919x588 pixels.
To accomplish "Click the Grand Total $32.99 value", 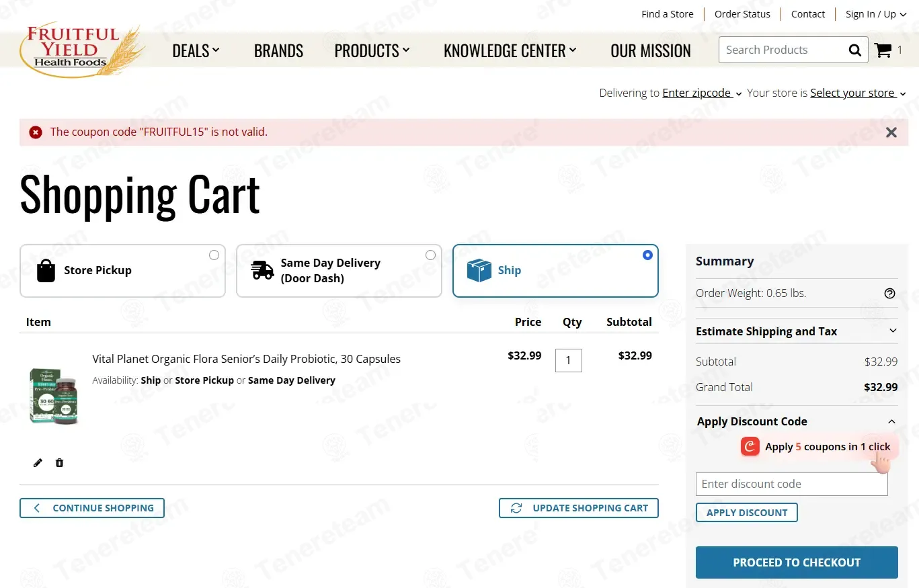I will click(881, 387).
